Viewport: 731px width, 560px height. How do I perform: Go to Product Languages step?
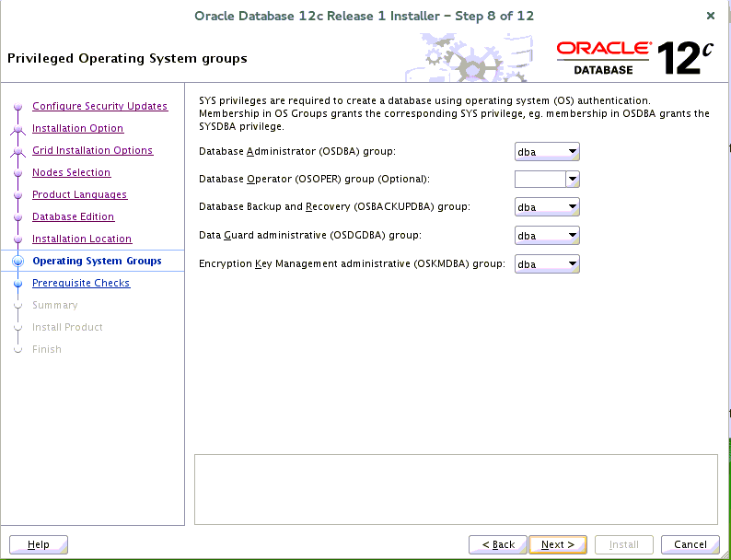80,194
